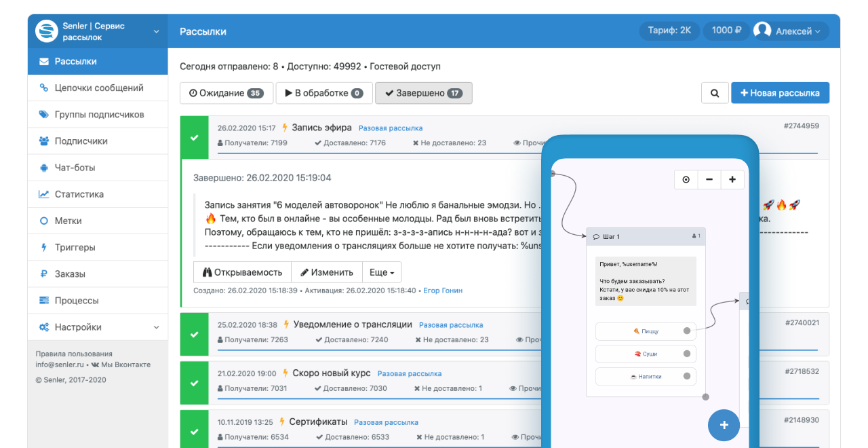Open the Процессы section
868x448 pixels.
98,301
